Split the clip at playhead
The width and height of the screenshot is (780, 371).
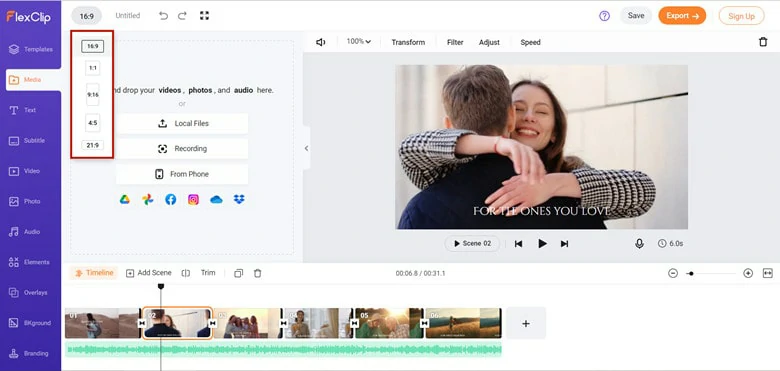click(x=186, y=273)
